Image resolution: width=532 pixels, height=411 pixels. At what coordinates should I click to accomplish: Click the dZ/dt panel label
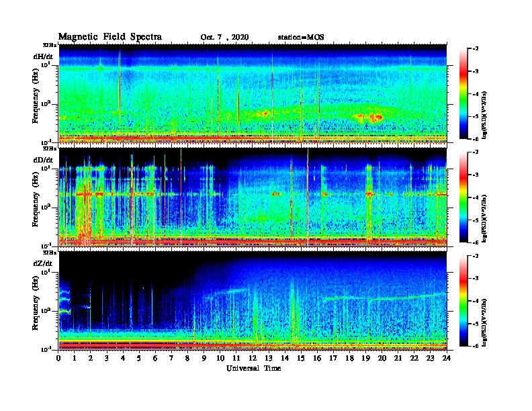[43, 263]
